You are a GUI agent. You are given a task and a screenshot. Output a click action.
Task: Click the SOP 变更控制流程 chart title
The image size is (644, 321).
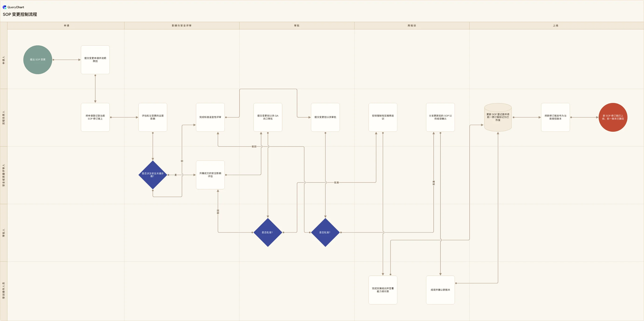pyautogui.click(x=20, y=15)
